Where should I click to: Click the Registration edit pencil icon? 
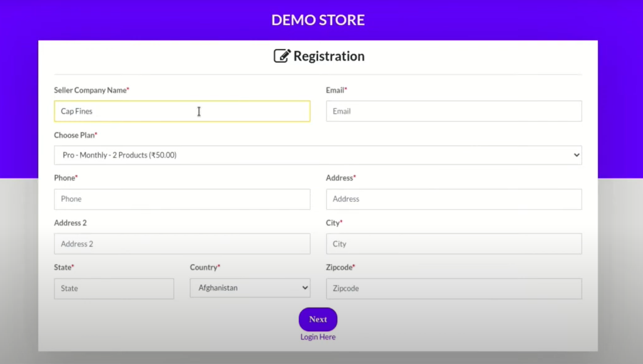click(x=282, y=56)
